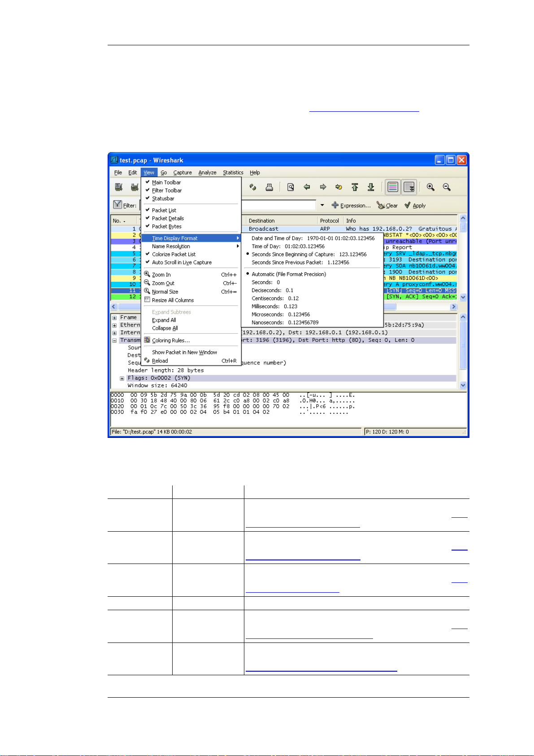Viewport: 534px width, 756px height.
Task: Uncheck Main Toolbar in View menu
Action: click(191, 182)
